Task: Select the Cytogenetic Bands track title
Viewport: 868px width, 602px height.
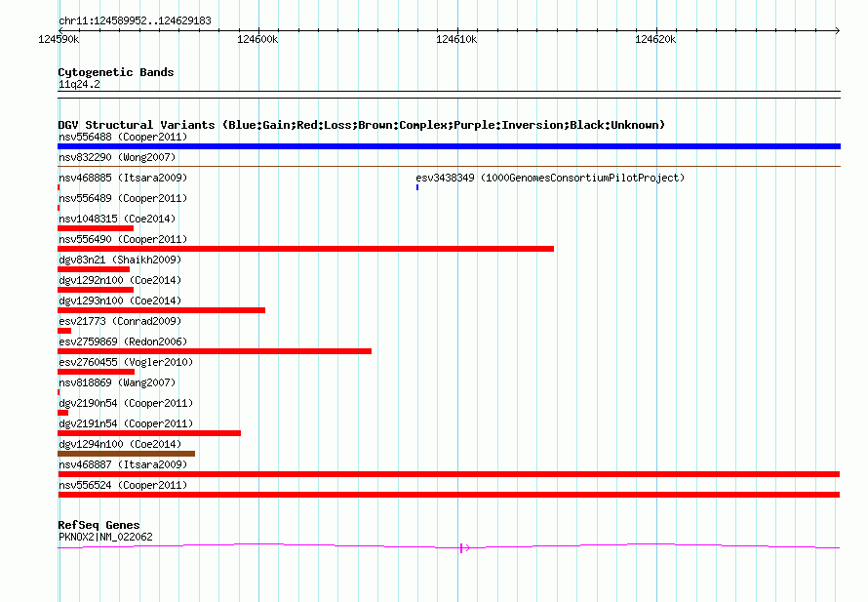Action: pyautogui.click(x=116, y=72)
